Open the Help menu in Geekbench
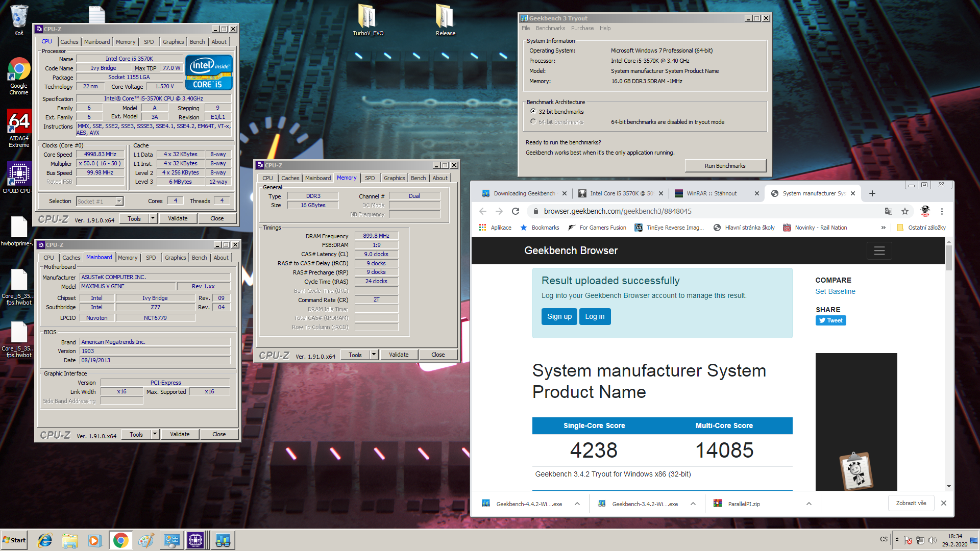The image size is (980, 551). [605, 28]
